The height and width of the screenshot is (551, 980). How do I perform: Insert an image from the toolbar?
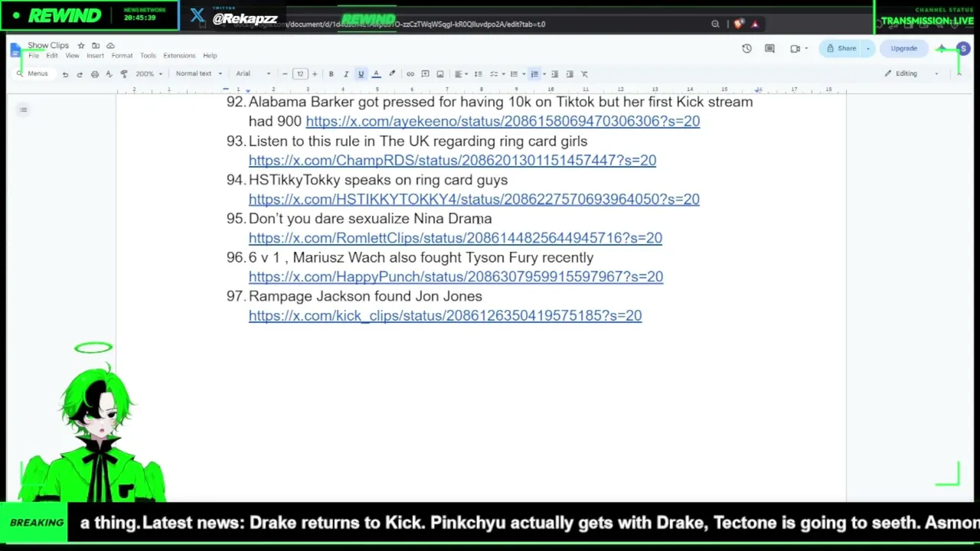click(440, 74)
